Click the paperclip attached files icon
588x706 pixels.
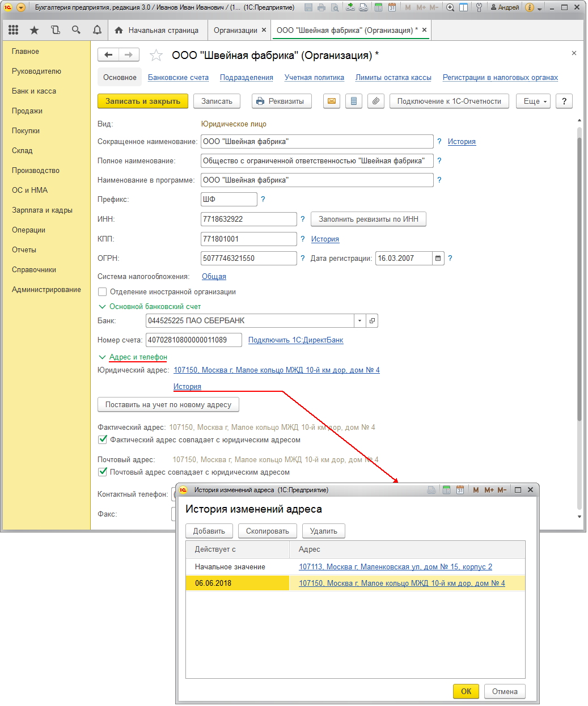(x=375, y=101)
